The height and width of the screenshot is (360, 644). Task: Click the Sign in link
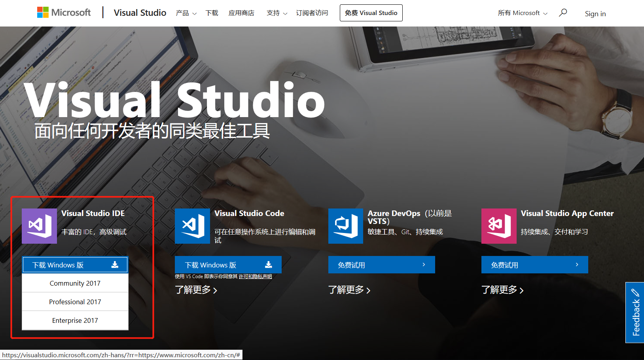tap(595, 13)
